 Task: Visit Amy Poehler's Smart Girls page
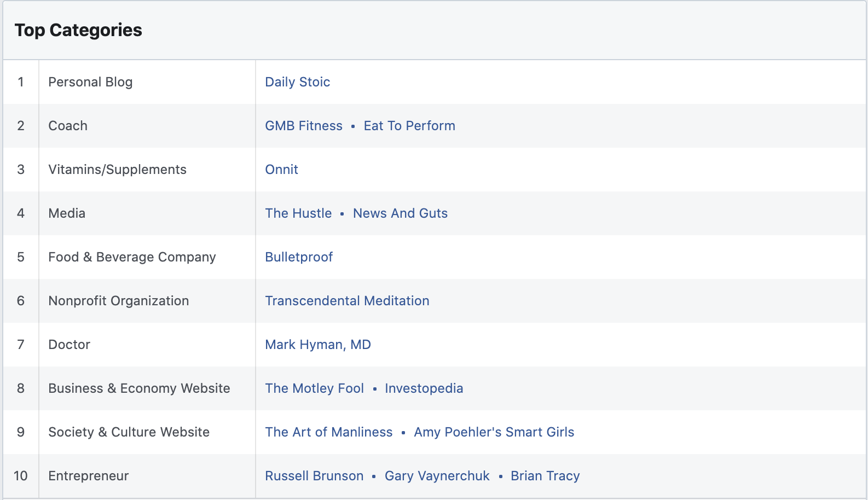[x=494, y=432]
